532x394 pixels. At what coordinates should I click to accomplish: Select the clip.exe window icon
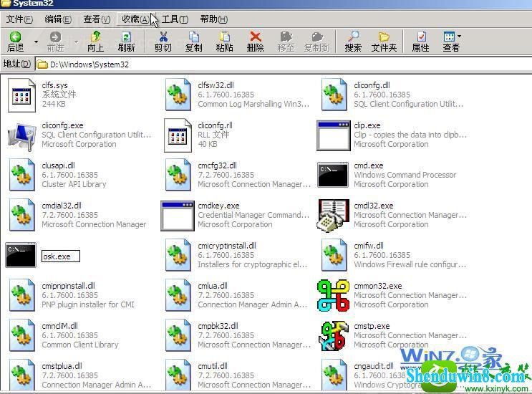(334, 135)
